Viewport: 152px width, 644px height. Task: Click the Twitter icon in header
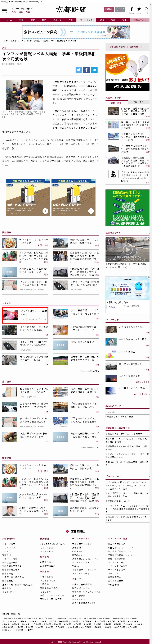click(x=139, y=9)
